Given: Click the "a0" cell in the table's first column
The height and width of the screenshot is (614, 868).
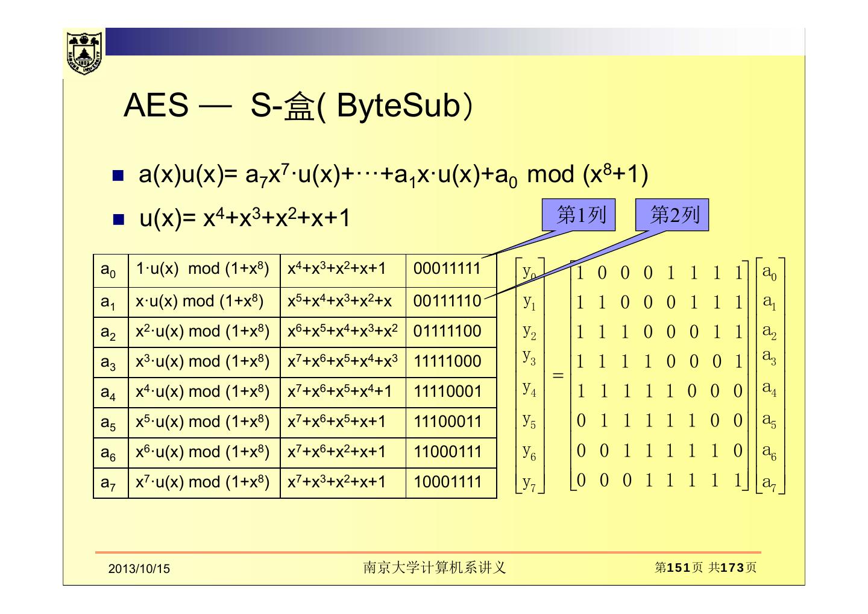Looking at the screenshot, I should click(111, 271).
